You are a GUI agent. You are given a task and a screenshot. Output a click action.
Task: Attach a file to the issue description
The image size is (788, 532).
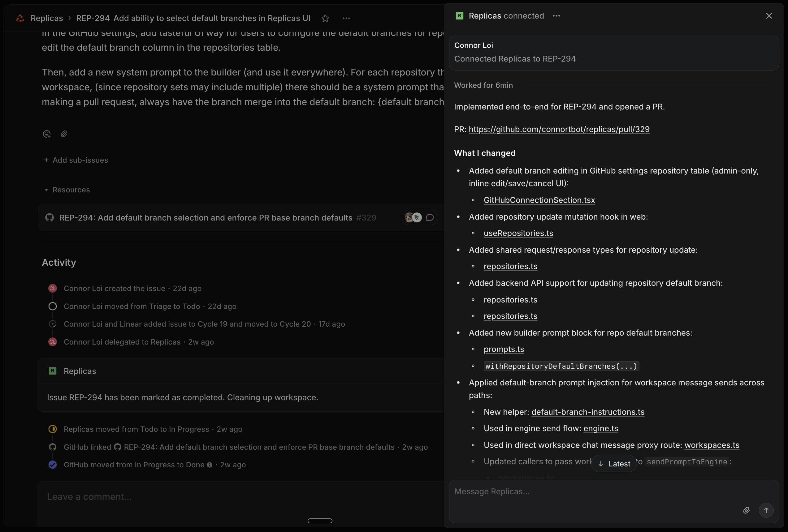(64, 134)
